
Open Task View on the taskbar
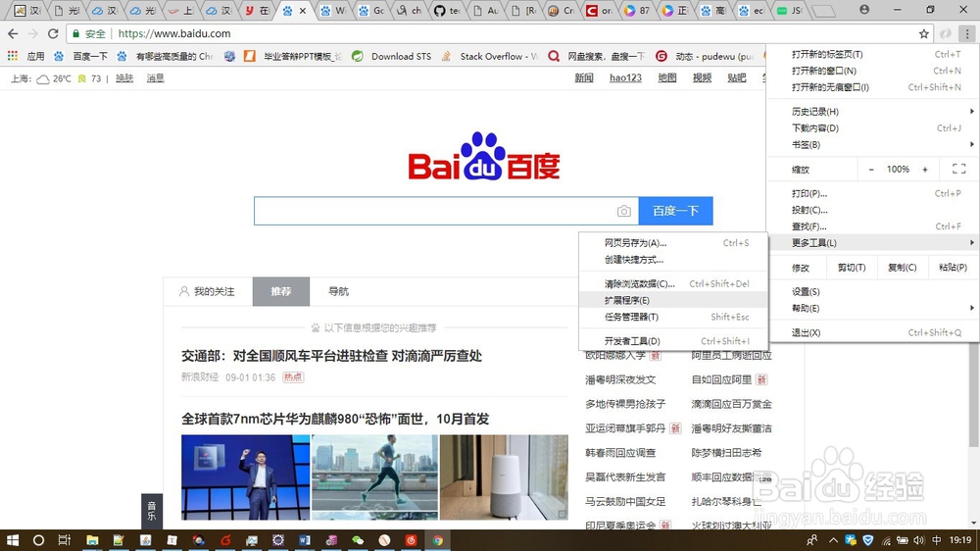point(65,540)
